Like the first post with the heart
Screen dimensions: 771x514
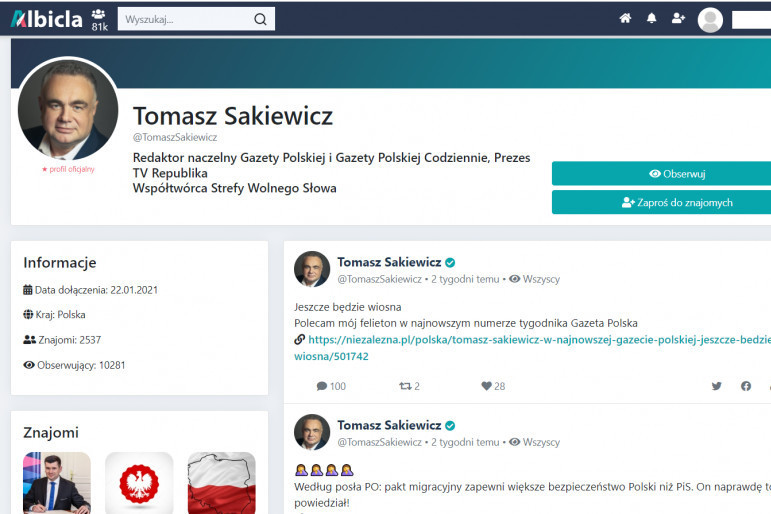pos(493,386)
